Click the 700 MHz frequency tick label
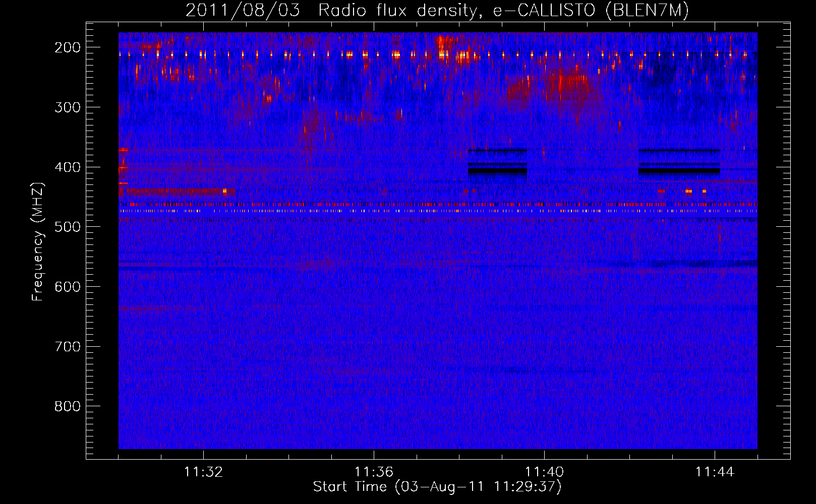This screenshot has width=816, height=504. (67, 347)
